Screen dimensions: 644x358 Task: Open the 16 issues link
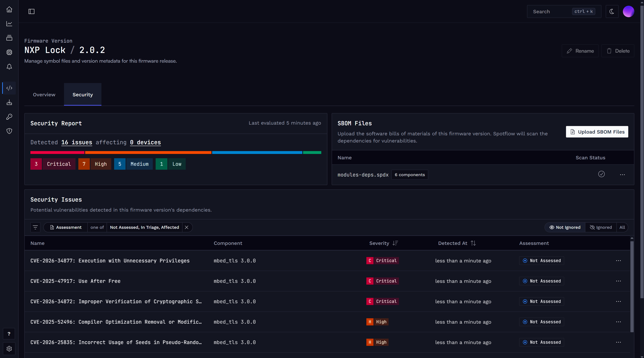click(x=77, y=142)
